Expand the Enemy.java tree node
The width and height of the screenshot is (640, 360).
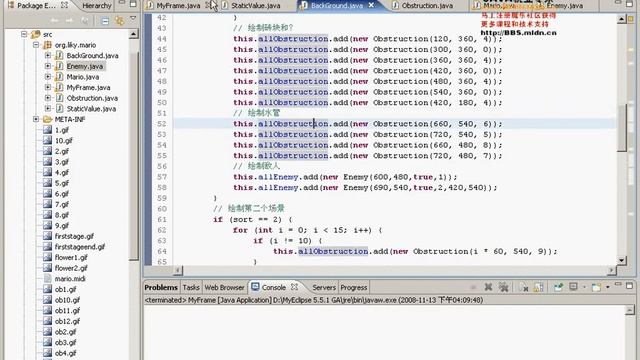click(48, 66)
